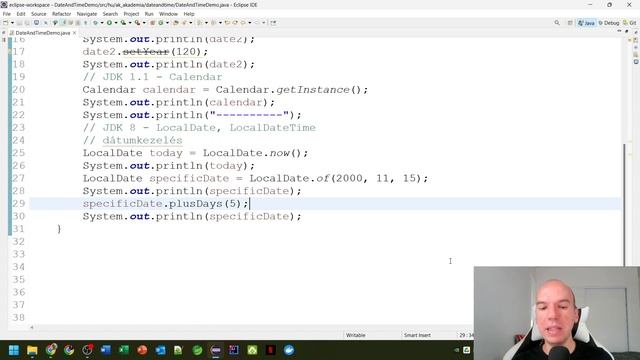The width and height of the screenshot is (640, 360).
Task: Close the DateAndTimeDemo.java tab
Action: 74,33
